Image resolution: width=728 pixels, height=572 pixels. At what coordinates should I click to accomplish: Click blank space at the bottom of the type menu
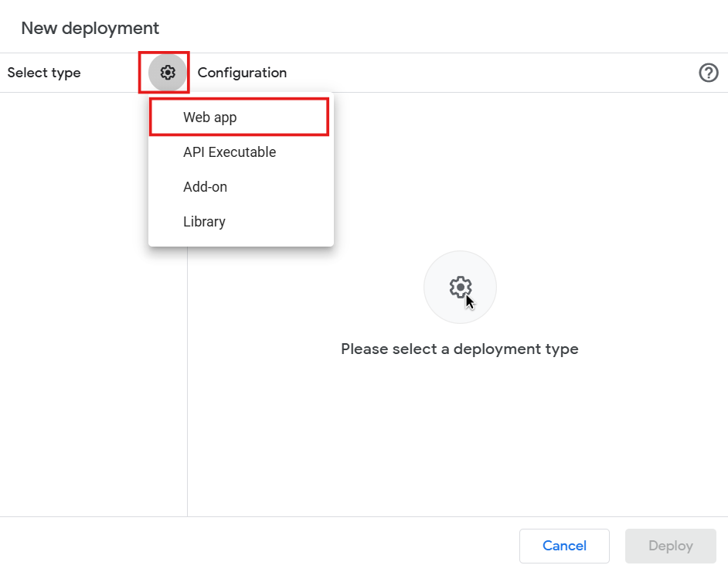[x=240, y=241]
